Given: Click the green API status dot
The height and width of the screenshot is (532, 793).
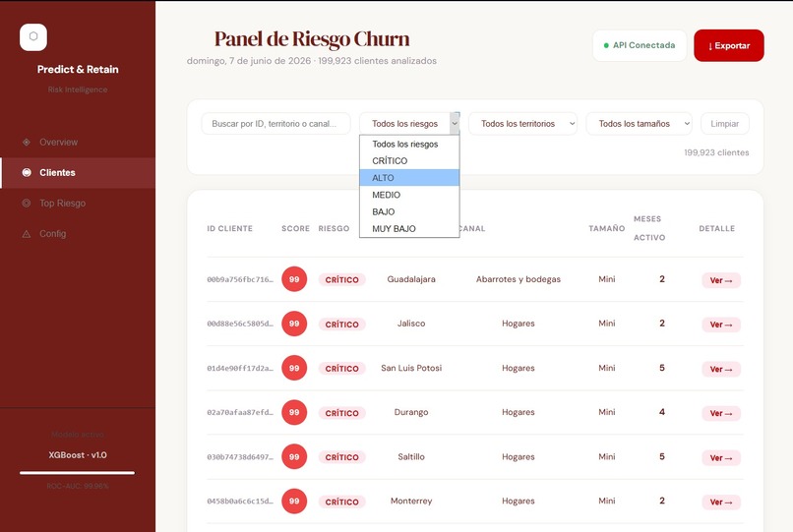Looking at the screenshot, I should (x=606, y=45).
